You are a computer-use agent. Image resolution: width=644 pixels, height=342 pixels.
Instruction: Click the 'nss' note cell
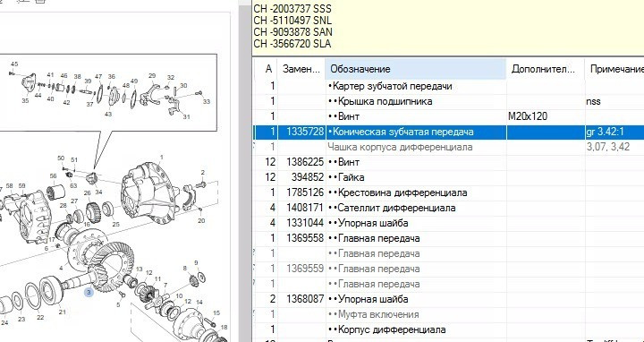tap(594, 101)
